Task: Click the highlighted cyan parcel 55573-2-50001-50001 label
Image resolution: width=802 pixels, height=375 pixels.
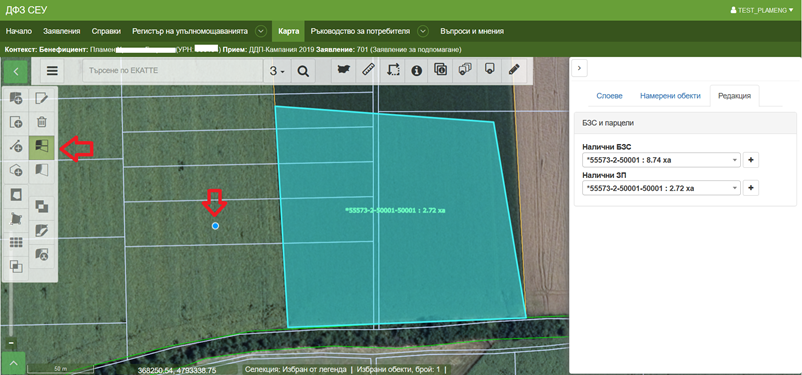Action: coord(395,210)
